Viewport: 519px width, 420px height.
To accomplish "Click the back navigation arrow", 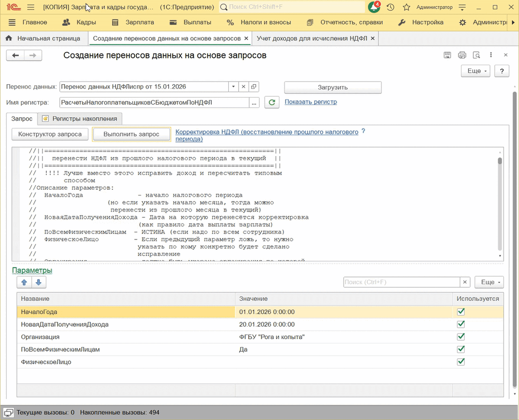I will 15,55.
